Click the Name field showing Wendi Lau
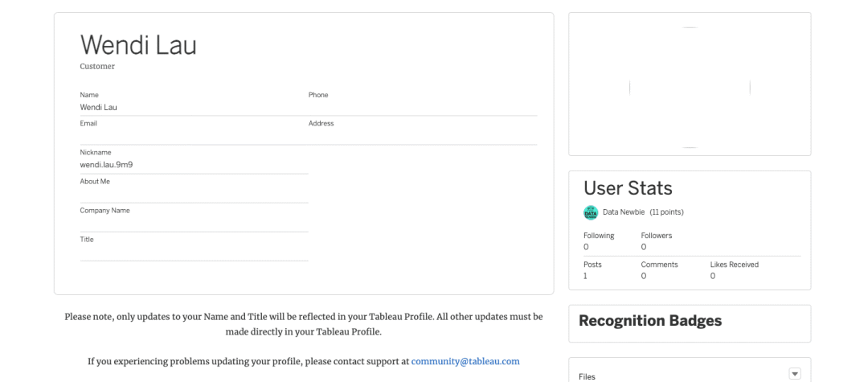This screenshot has height=382, width=868. click(x=194, y=102)
